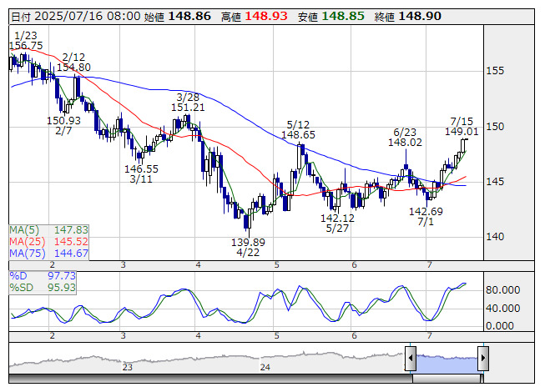Click the blue selected range in overview chart

tap(447, 360)
